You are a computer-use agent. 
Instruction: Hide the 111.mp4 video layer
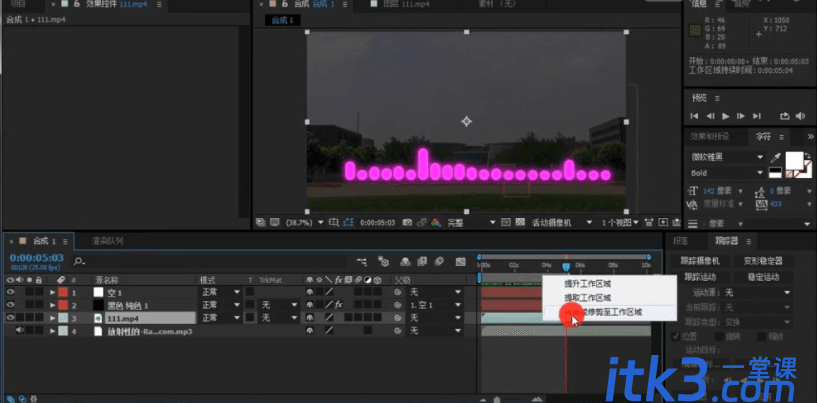pyautogui.click(x=10, y=317)
